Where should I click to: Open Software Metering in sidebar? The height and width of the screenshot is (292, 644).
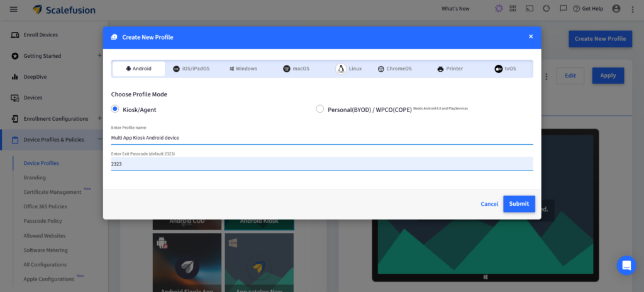[45, 250]
